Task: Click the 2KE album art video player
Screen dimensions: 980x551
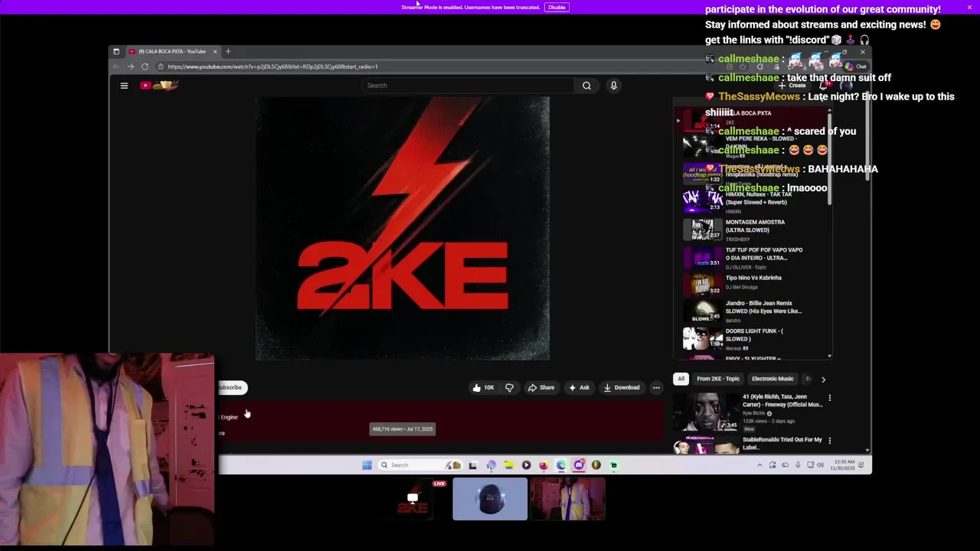Action: pos(403,228)
